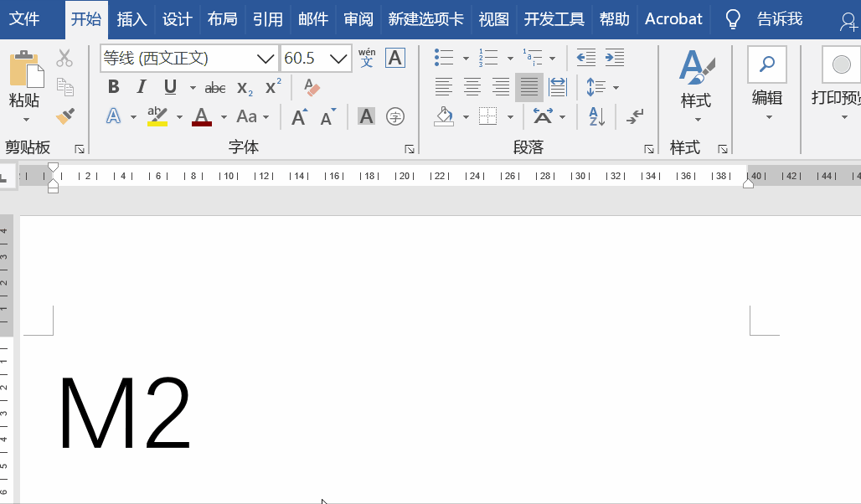Open the Paste options arrow

click(26, 120)
